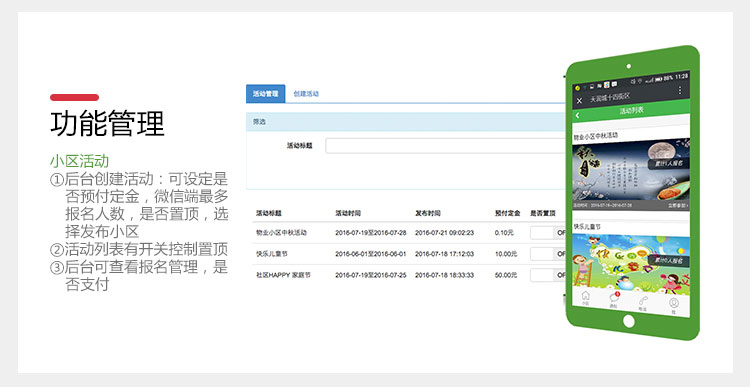Tap the Mid-Autumn moon banner image

631,174
